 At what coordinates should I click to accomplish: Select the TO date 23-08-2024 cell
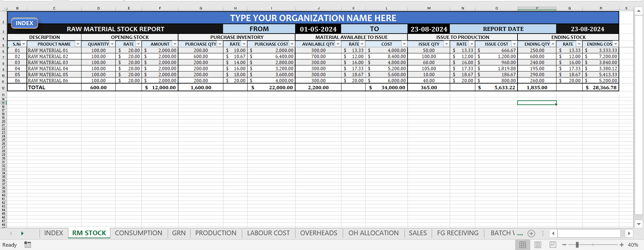(x=429, y=29)
